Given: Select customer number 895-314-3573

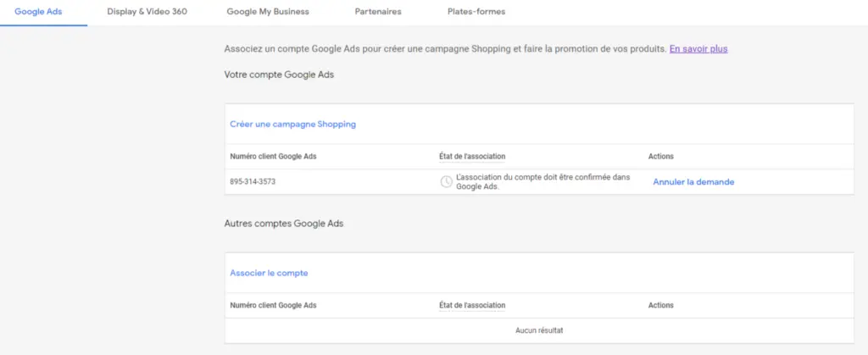Looking at the screenshot, I should pyautogui.click(x=253, y=182).
